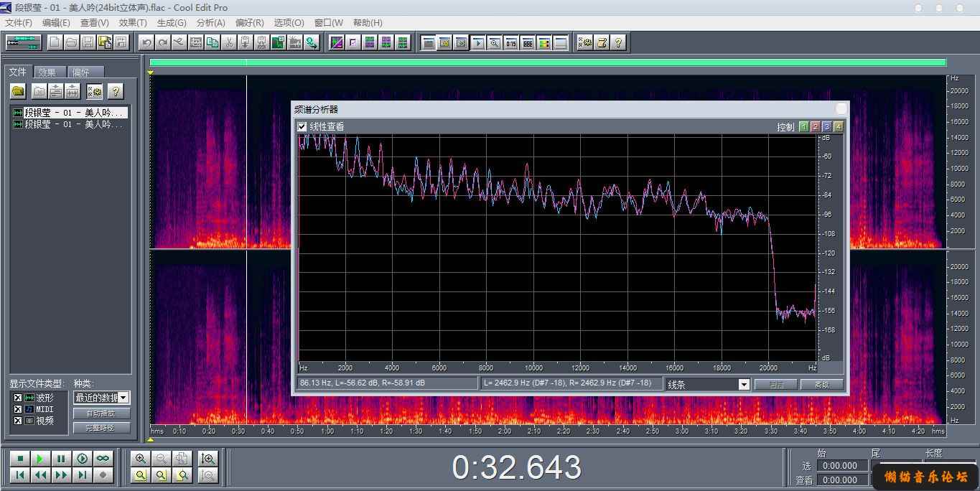Select hold control button 2 in analyzer
This screenshot has width=980, height=491.
coord(815,127)
